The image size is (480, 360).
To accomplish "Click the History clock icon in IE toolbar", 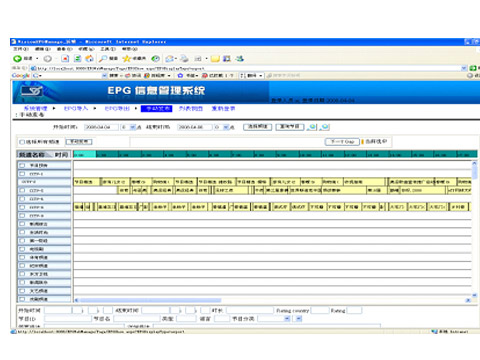I will 155,59.
